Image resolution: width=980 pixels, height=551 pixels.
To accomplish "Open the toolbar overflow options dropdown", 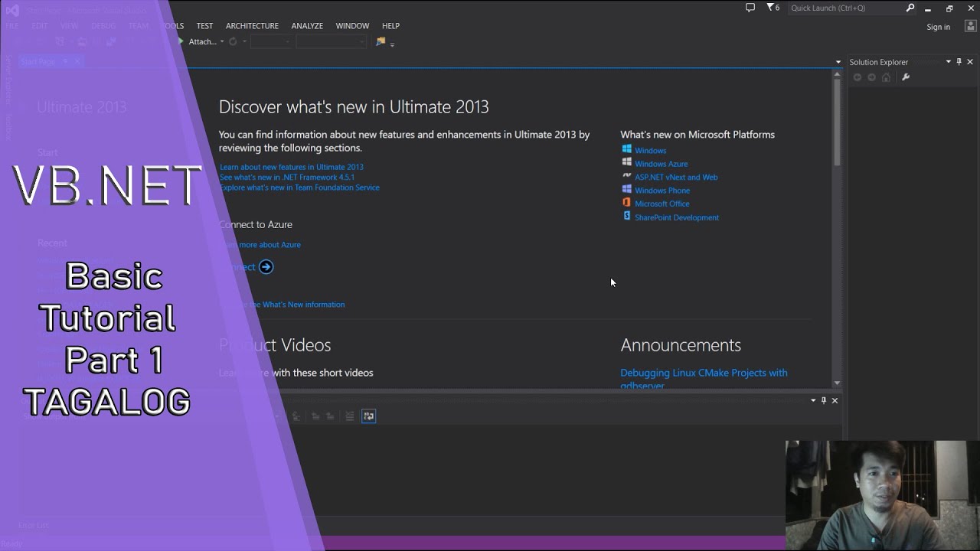I will coord(392,44).
